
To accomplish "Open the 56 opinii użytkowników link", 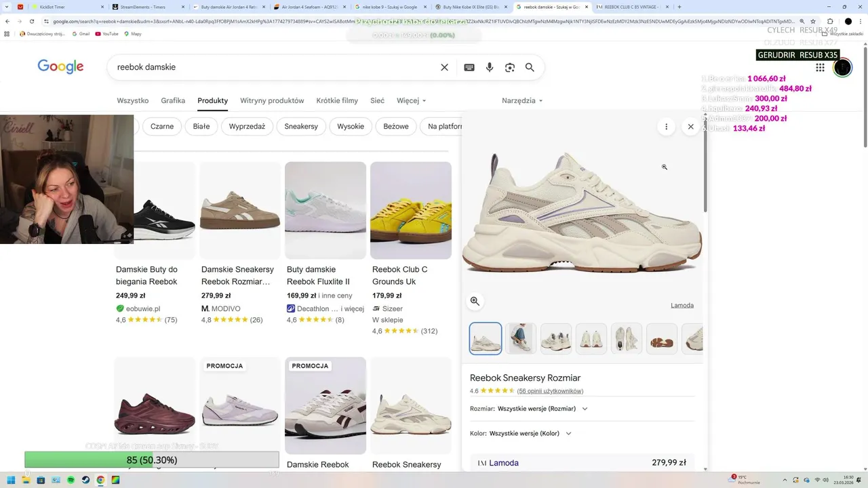I will pos(550,391).
